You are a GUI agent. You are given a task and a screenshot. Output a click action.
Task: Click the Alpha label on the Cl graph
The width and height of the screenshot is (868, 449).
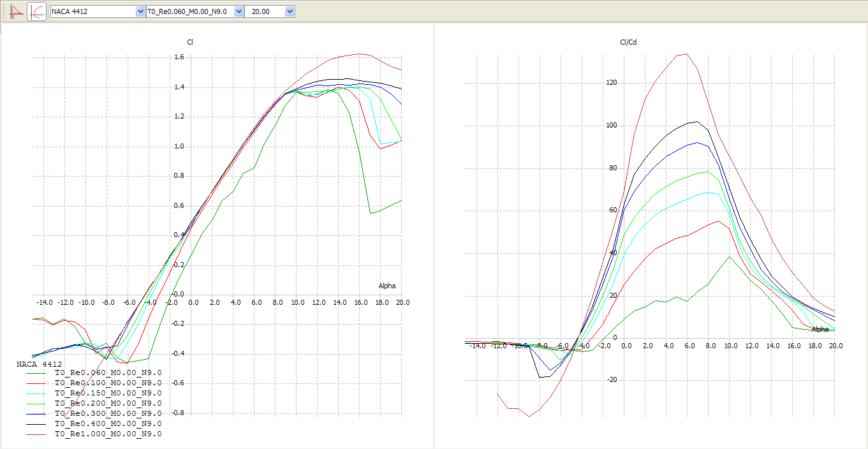(x=386, y=286)
